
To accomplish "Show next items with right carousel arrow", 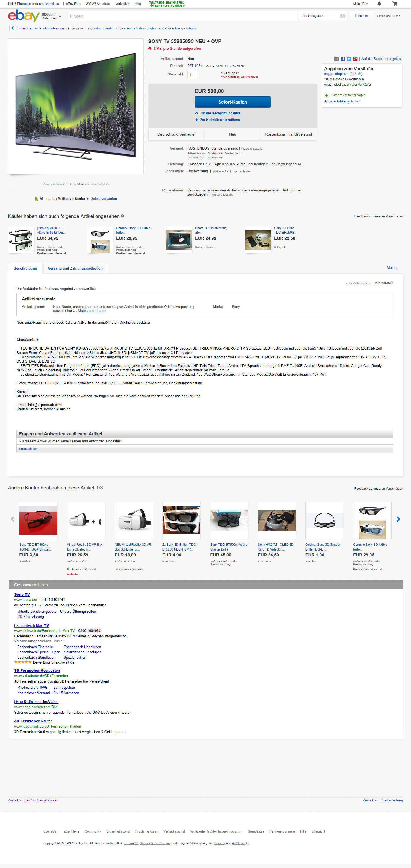I will click(x=398, y=519).
